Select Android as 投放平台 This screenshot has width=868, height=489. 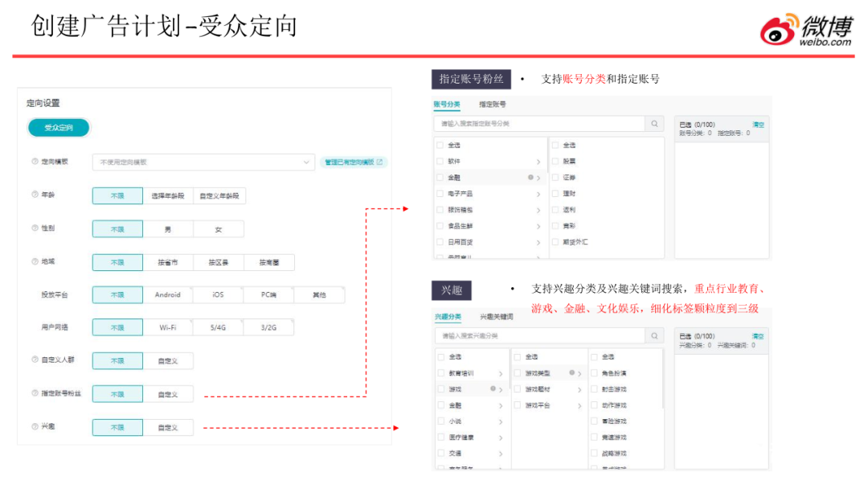[x=167, y=295]
